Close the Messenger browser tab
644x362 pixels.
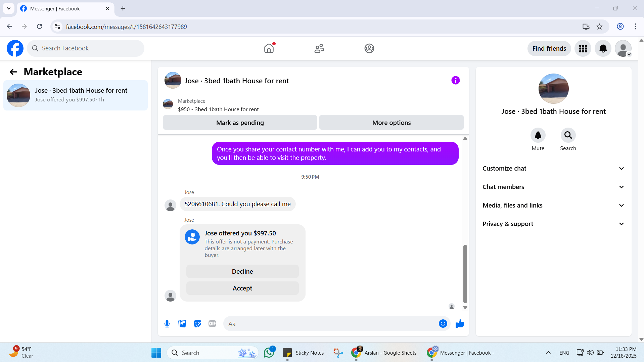click(x=107, y=8)
